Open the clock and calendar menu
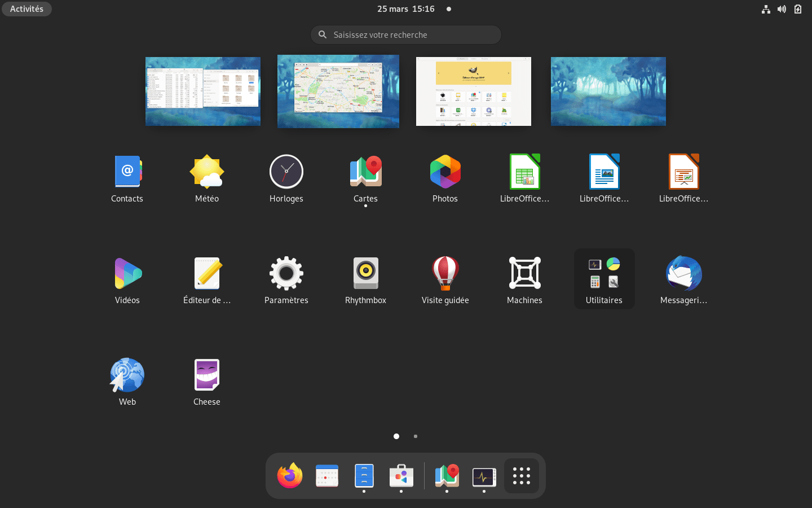The image size is (812, 508). (405, 9)
